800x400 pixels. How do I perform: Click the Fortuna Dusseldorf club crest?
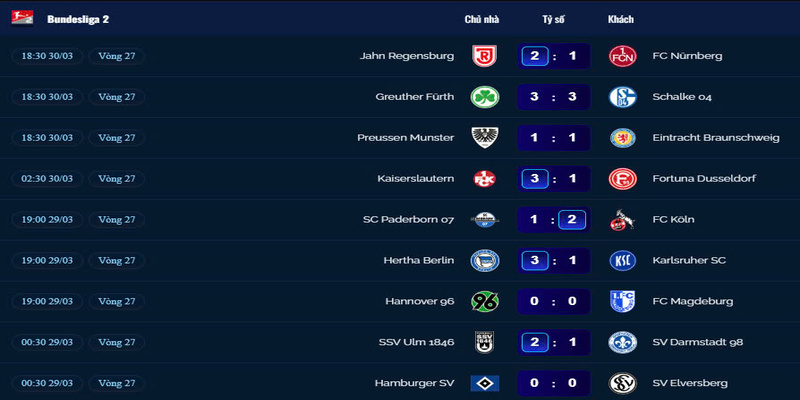click(x=622, y=179)
